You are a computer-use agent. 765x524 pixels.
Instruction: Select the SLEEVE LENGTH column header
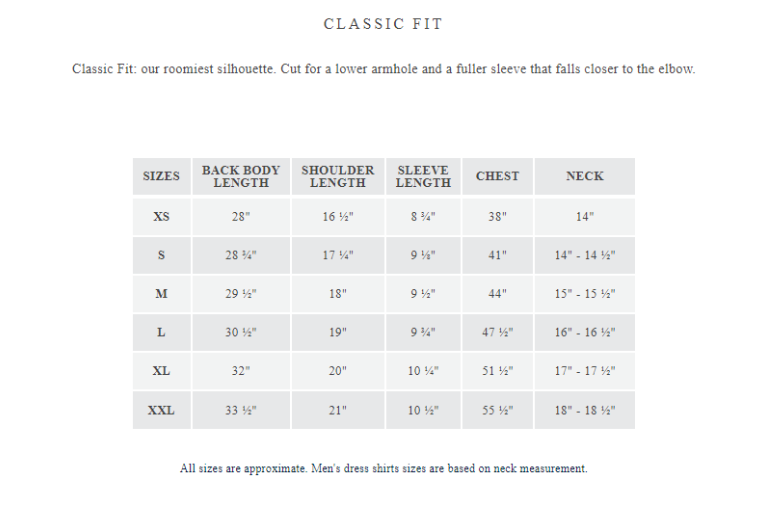tap(423, 176)
